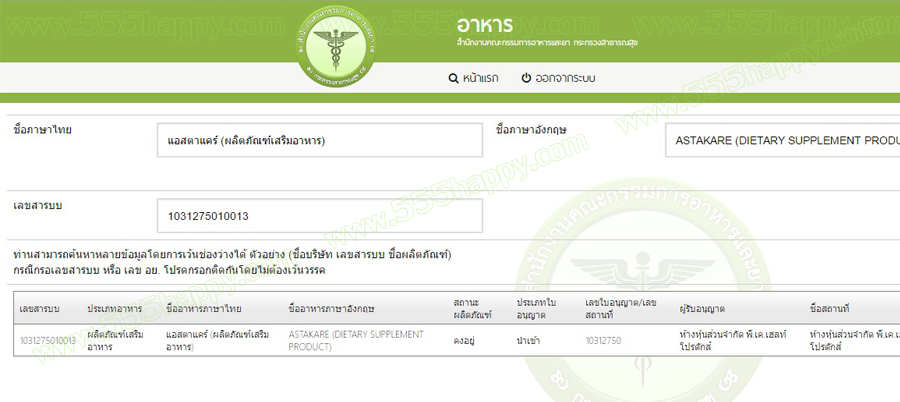Go to หน้าแรก home link
Viewport: 900px width, 402px height.
point(480,78)
